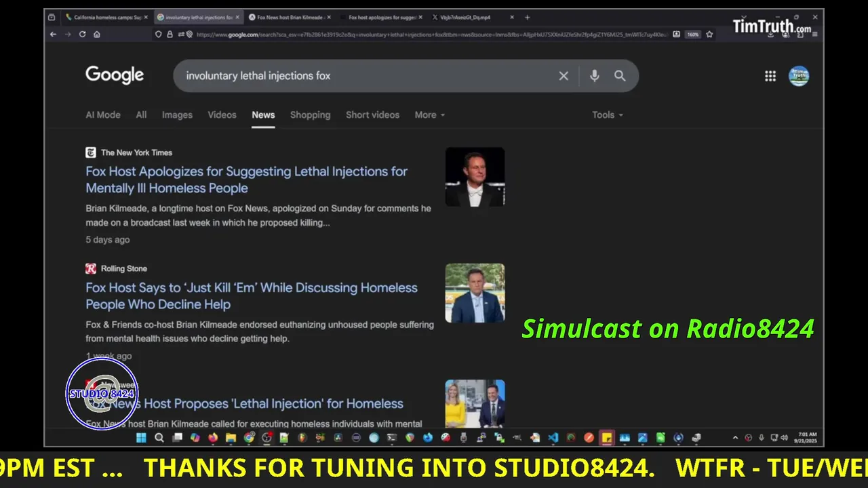Image resolution: width=868 pixels, height=488 pixels.
Task: Open the Google account avatar
Action: pos(799,76)
